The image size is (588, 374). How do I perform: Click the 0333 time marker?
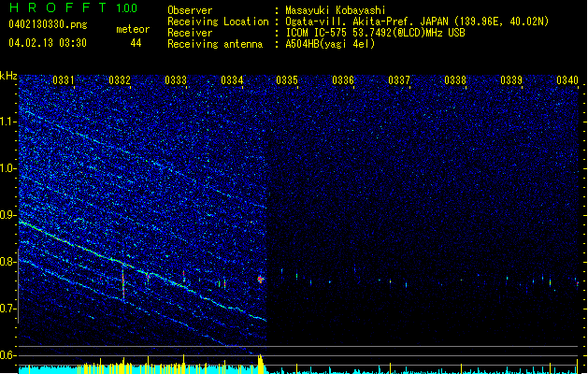pos(176,80)
